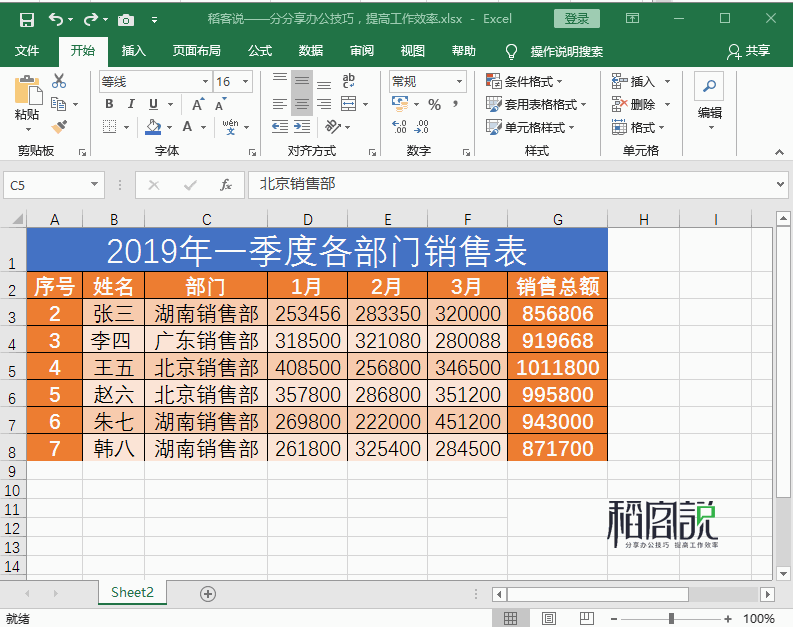Save the workbook with the Save icon
793x627 pixels.
point(26,20)
